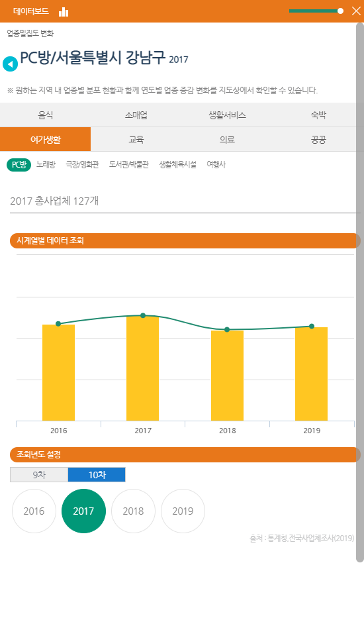364x624 pixels.
Task: Click the vertical scrollbar on the right
Action: pyautogui.click(x=359, y=293)
